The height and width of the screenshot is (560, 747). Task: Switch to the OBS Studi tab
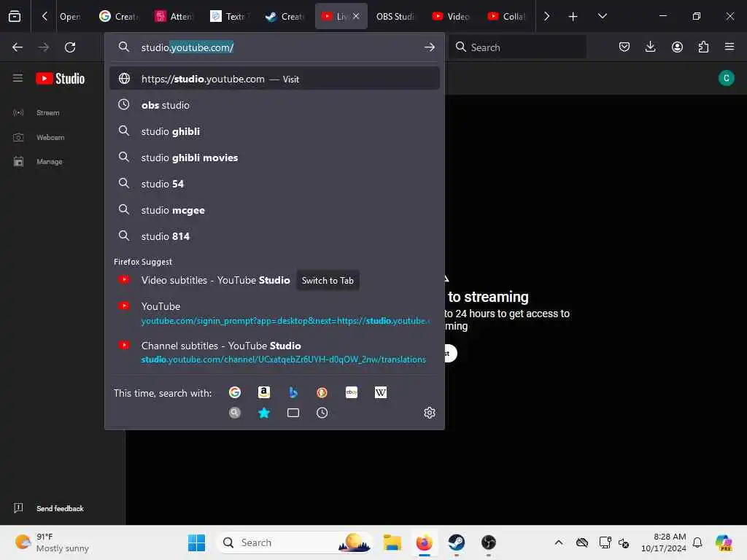[x=395, y=16]
